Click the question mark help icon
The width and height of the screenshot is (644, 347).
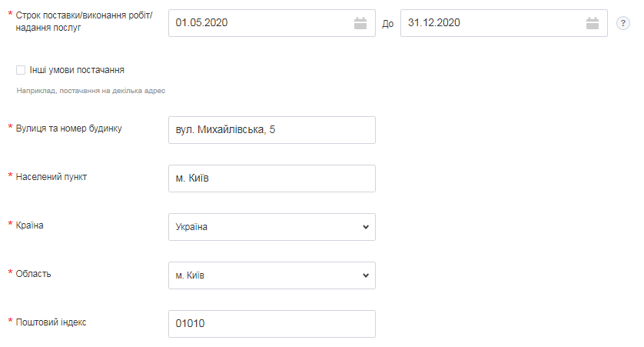(623, 24)
